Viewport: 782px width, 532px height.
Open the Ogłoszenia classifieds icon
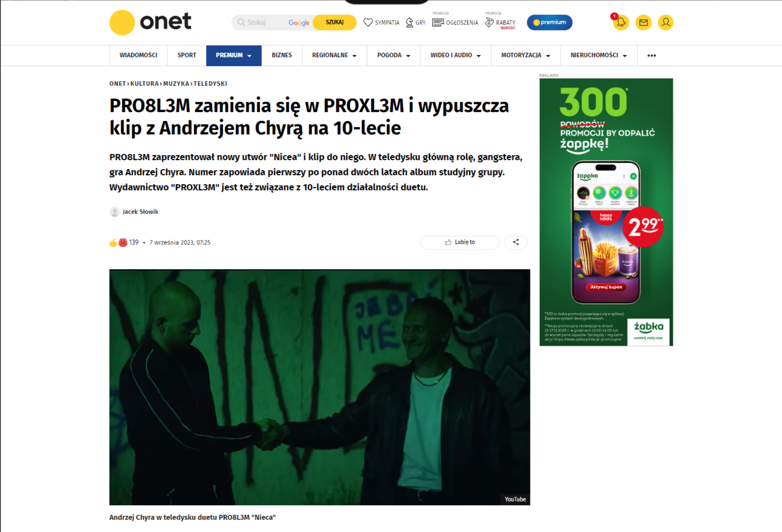[438, 22]
